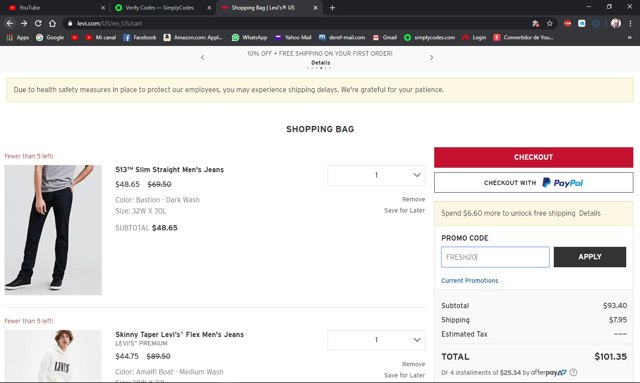This screenshot has width=640, height=383.
Task: View the Skinny Taper jeans product image
Action: click(53, 356)
